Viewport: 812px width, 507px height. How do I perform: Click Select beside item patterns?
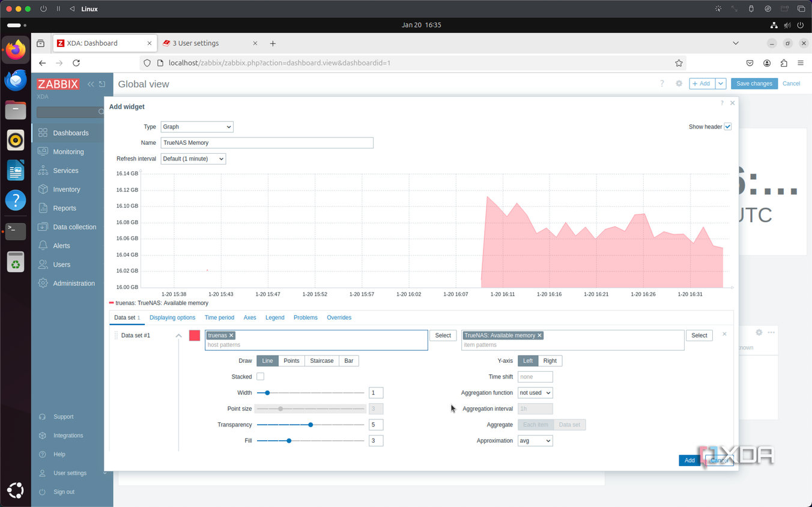click(699, 336)
